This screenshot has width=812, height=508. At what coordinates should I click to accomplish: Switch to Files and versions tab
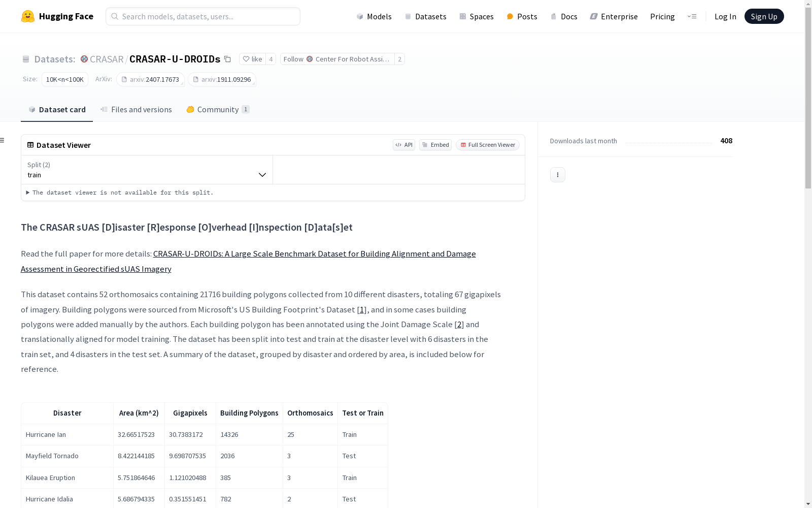[136, 109]
